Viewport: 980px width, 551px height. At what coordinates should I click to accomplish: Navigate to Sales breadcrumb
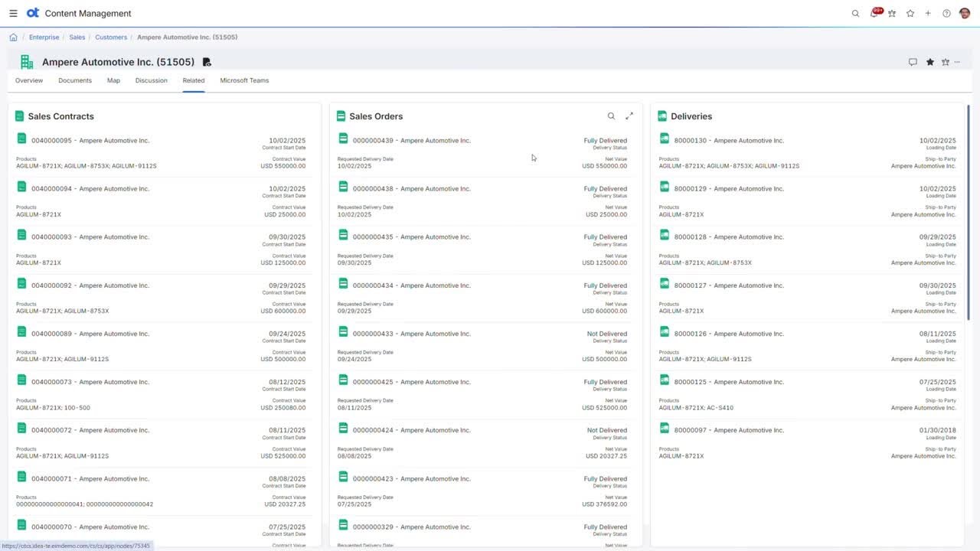point(77,37)
